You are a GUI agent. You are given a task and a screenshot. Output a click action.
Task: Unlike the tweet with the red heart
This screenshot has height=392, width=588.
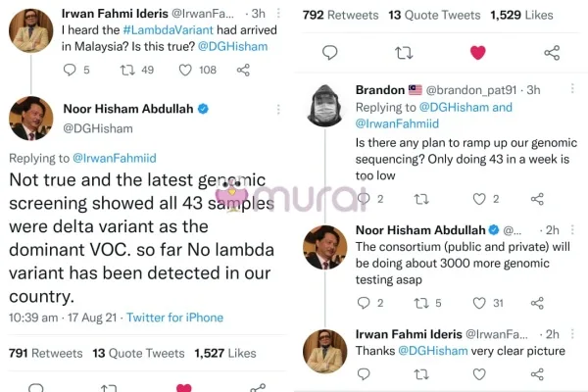[x=478, y=53]
